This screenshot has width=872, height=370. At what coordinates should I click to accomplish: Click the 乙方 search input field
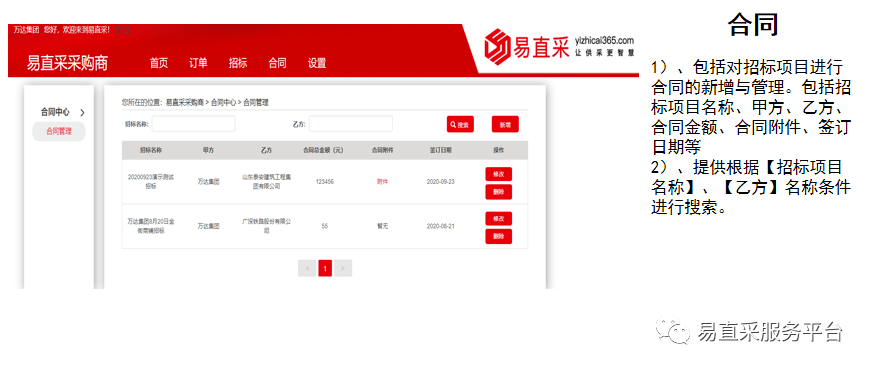point(351,124)
